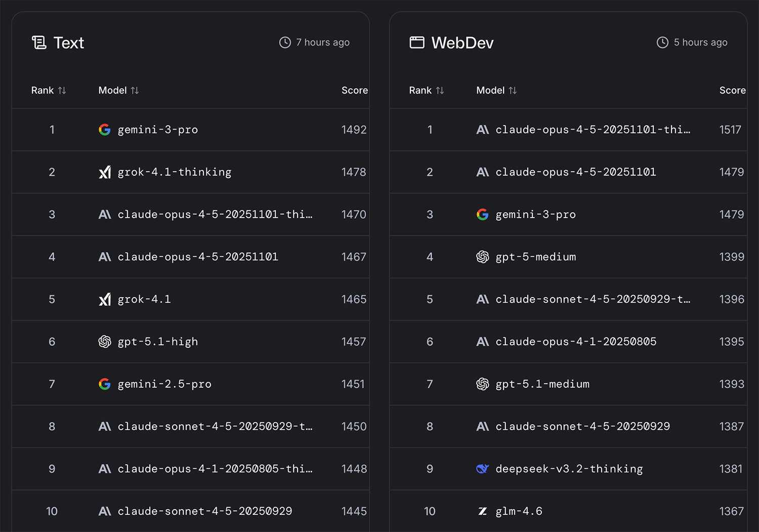This screenshot has height=532, width=759.
Task: Click the WebDev browser window icon
Action: pos(417,43)
